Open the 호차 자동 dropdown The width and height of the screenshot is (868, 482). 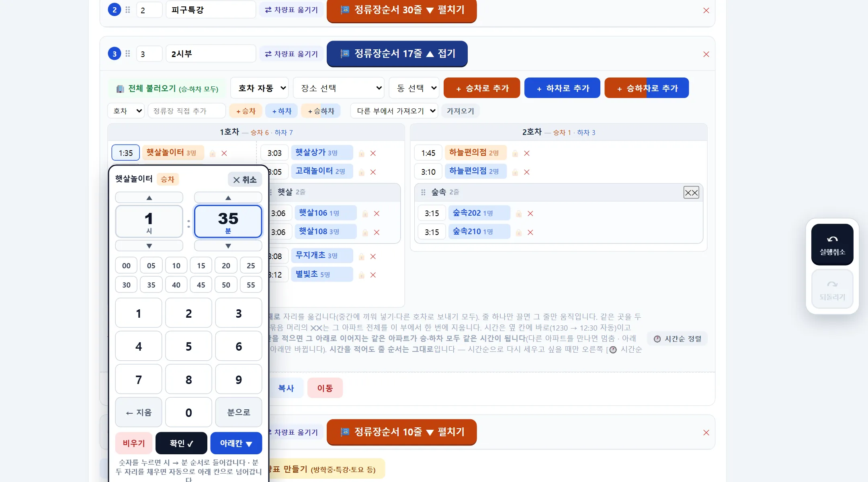point(260,88)
